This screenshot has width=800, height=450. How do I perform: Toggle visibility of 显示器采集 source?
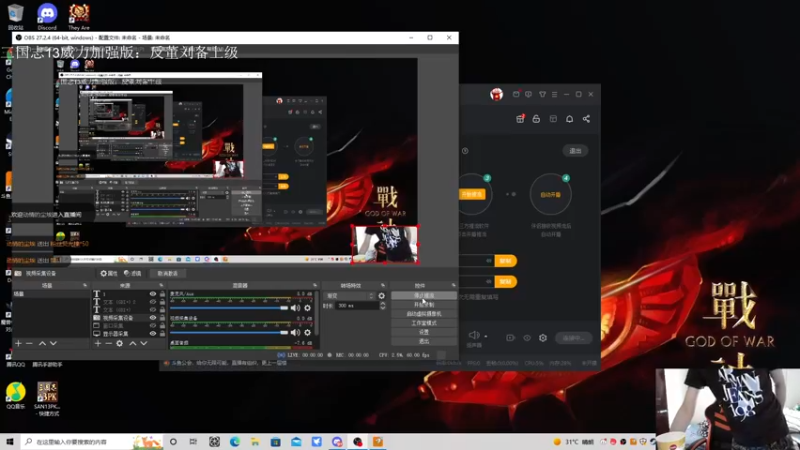point(153,334)
